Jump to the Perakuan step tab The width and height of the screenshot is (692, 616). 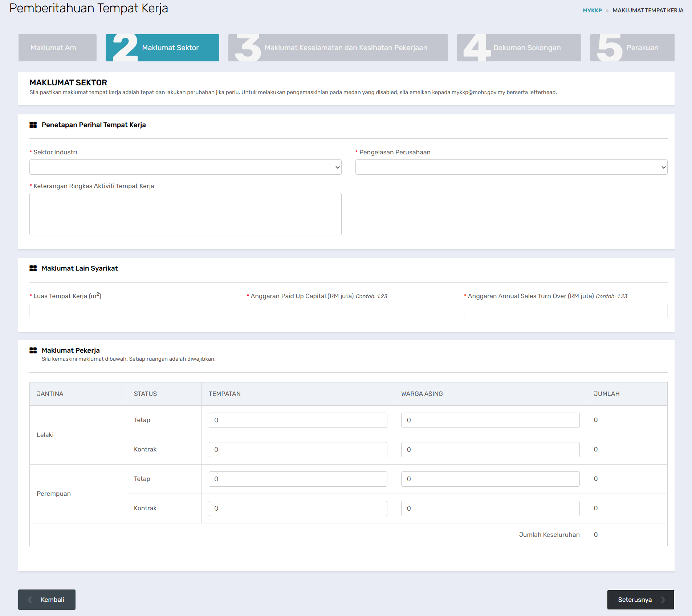[632, 48]
